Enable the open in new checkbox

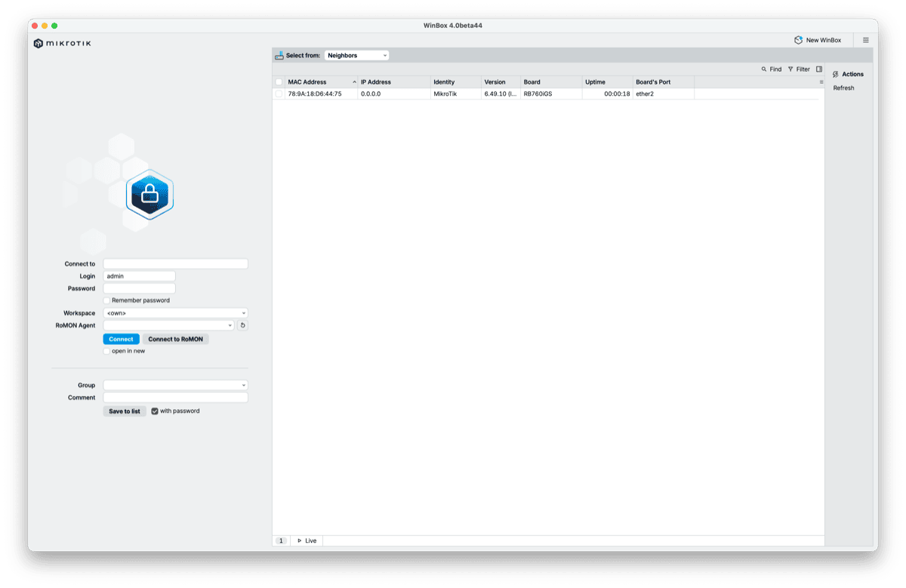[106, 350]
